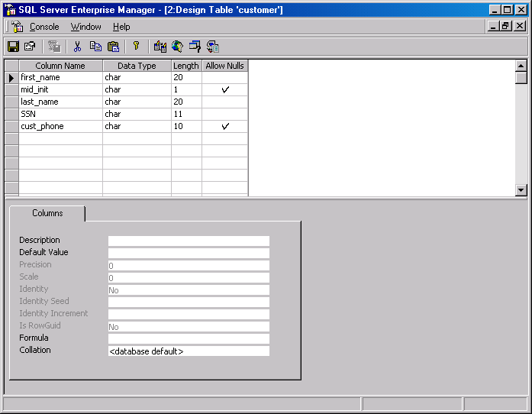The height and width of the screenshot is (414, 532).
Task: Click the scroll up arrow of the grid
Action: [521, 66]
